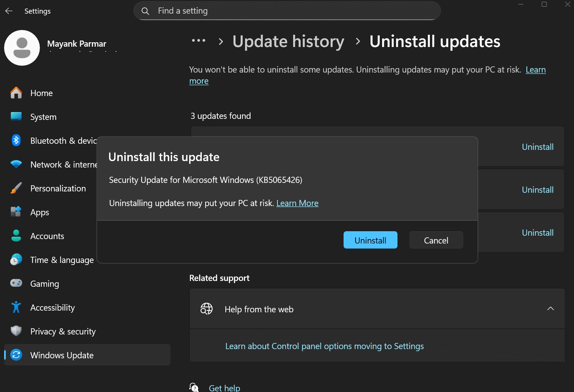Click the user profile avatar
Viewport: 574px width, 392px height.
(x=22, y=48)
